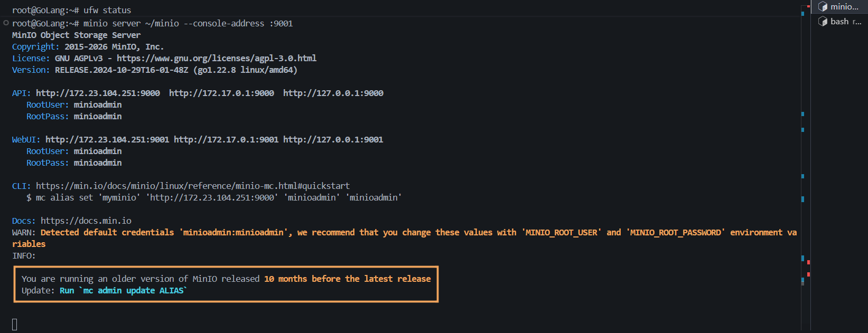Screen dimensions: 868x333
Task: Select the bash terminal tab
Action: pos(839,22)
